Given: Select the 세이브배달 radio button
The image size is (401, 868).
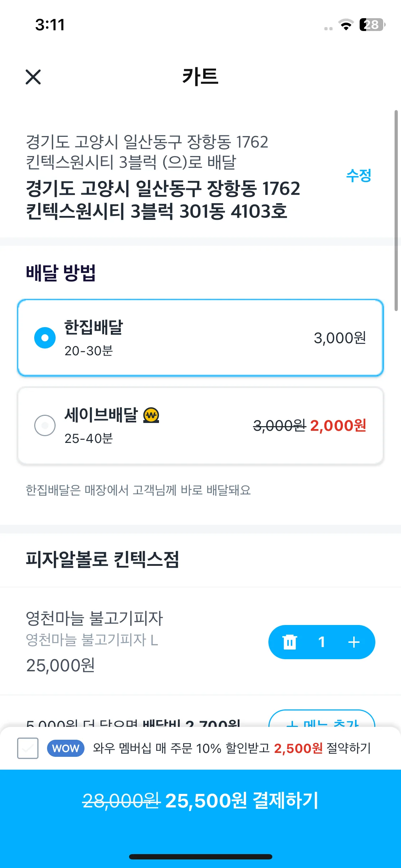Looking at the screenshot, I should (x=45, y=425).
